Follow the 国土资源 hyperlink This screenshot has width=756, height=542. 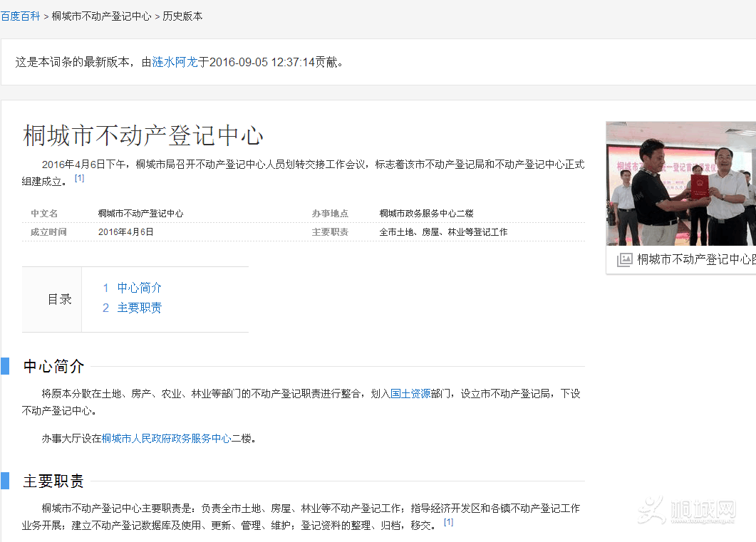click(410, 393)
